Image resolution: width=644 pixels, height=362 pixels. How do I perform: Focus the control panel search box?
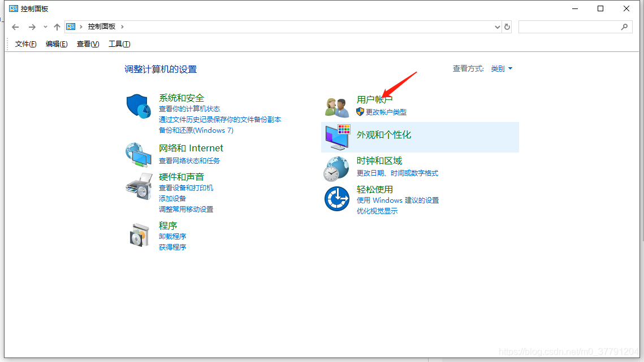pos(575,27)
